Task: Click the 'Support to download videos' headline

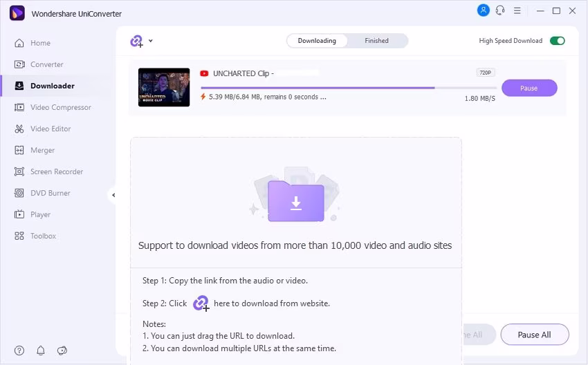Action: pos(295,245)
